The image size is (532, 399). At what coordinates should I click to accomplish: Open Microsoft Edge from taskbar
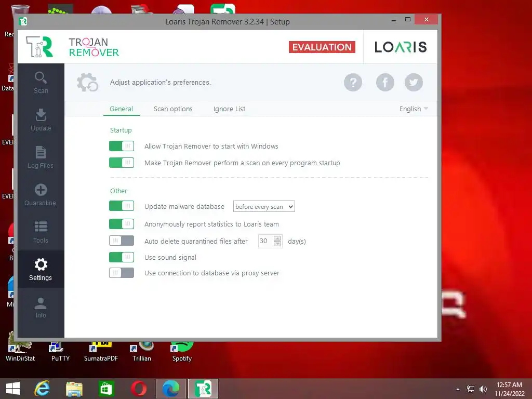[x=170, y=389]
